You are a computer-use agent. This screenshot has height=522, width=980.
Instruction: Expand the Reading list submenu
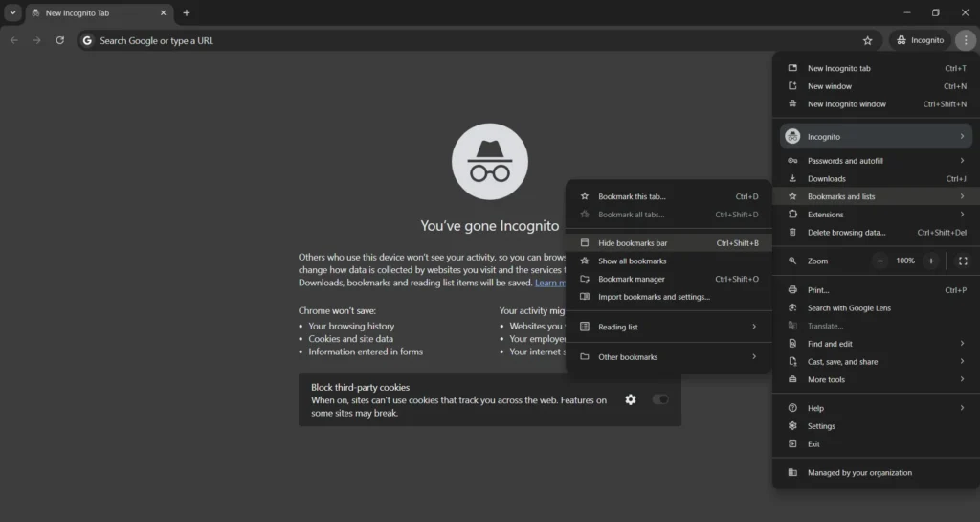tap(669, 327)
